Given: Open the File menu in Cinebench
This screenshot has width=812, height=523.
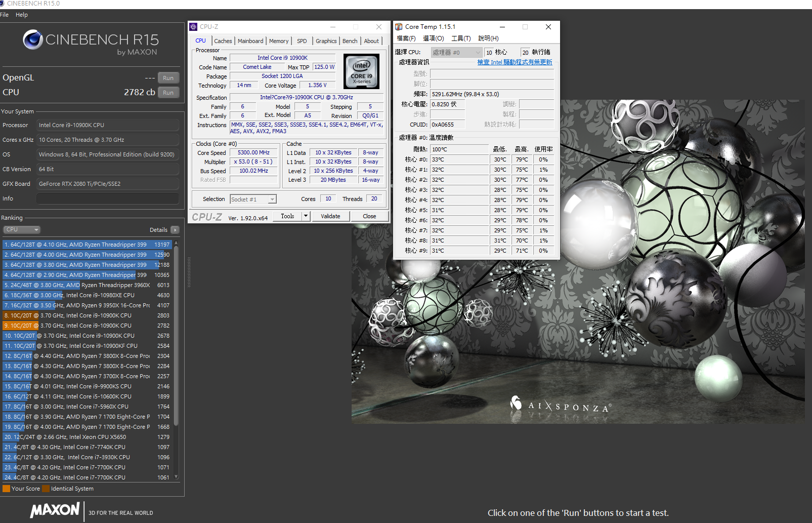Looking at the screenshot, I should click(x=5, y=15).
